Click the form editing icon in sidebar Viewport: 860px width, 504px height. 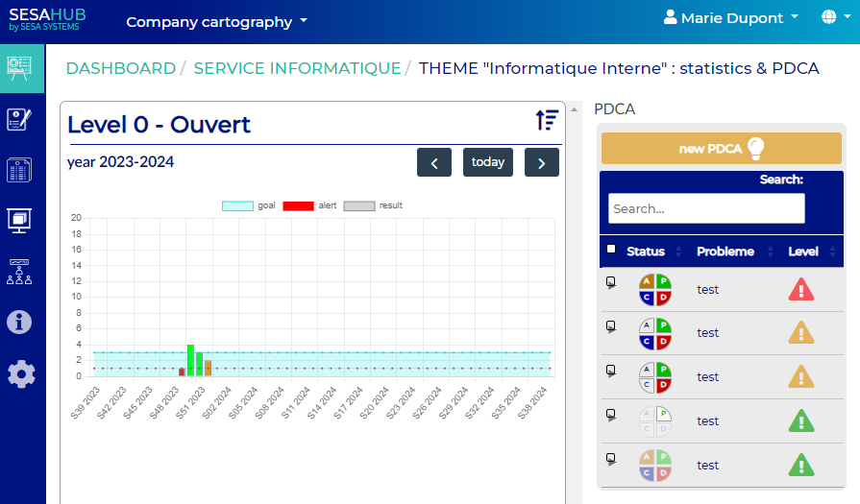tap(21, 119)
